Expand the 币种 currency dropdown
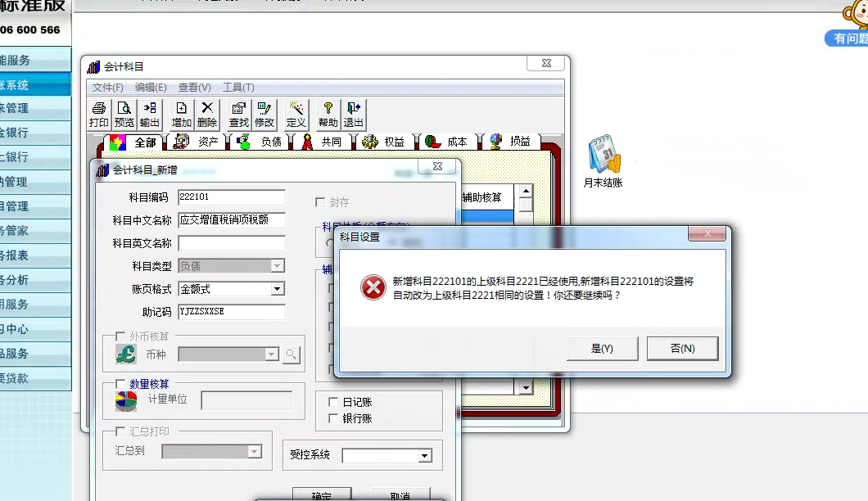 (271, 354)
